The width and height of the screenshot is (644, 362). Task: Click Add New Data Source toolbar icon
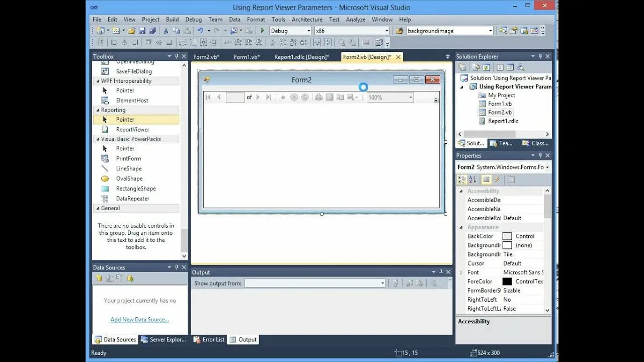pos(99,278)
